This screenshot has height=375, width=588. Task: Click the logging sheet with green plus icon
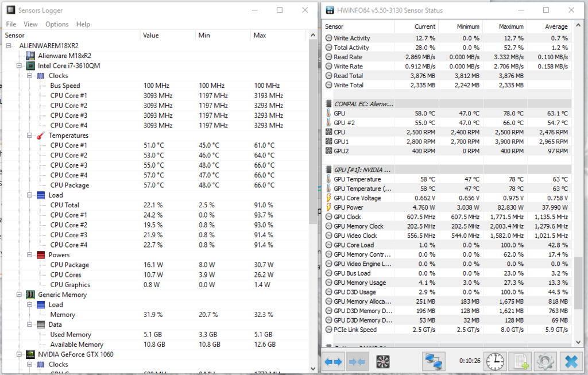coord(520,361)
